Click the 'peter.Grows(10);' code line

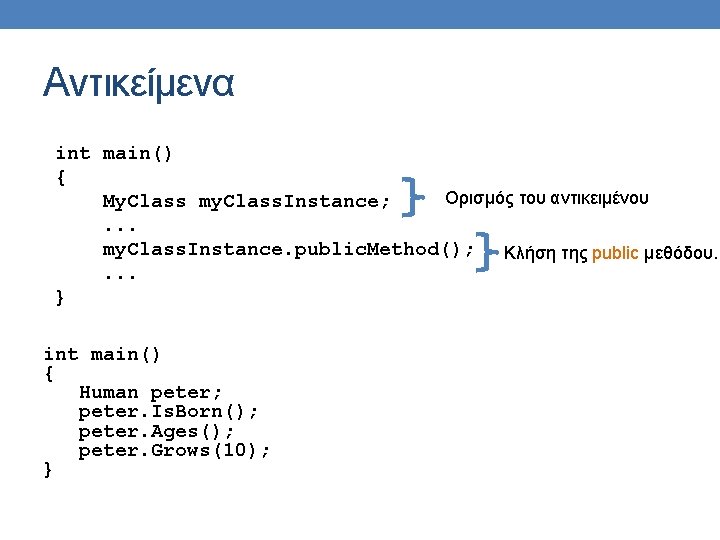click(174, 450)
